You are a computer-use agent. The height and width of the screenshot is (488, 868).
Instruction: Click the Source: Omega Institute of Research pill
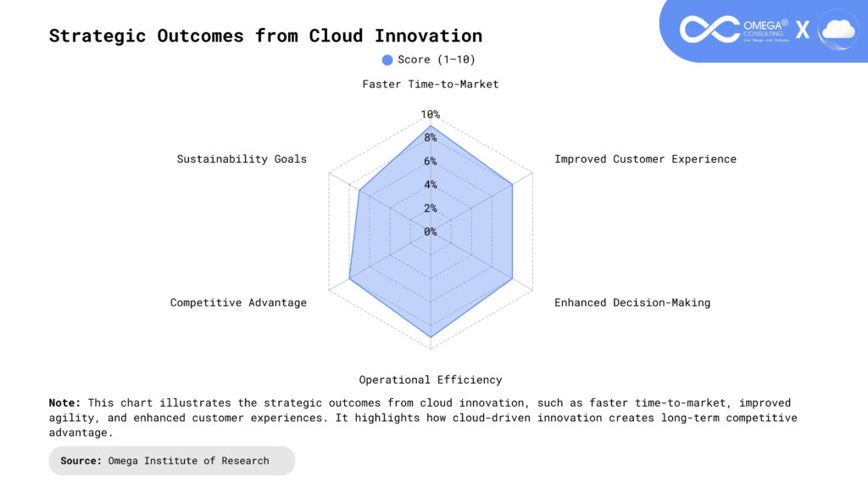(x=171, y=461)
